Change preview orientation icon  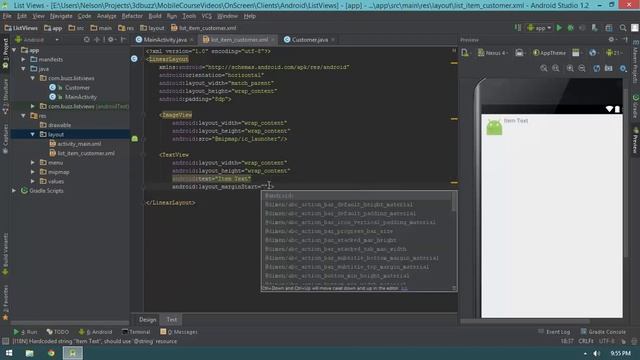coord(520,53)
